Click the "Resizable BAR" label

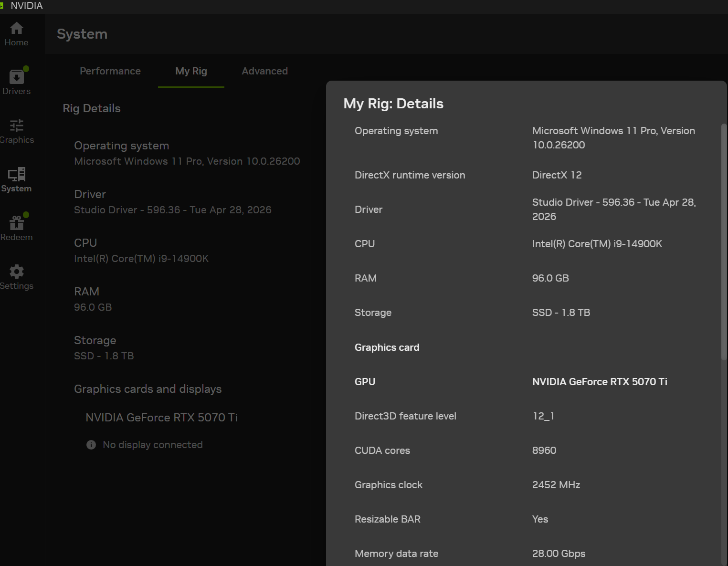[x=388, y=519]
